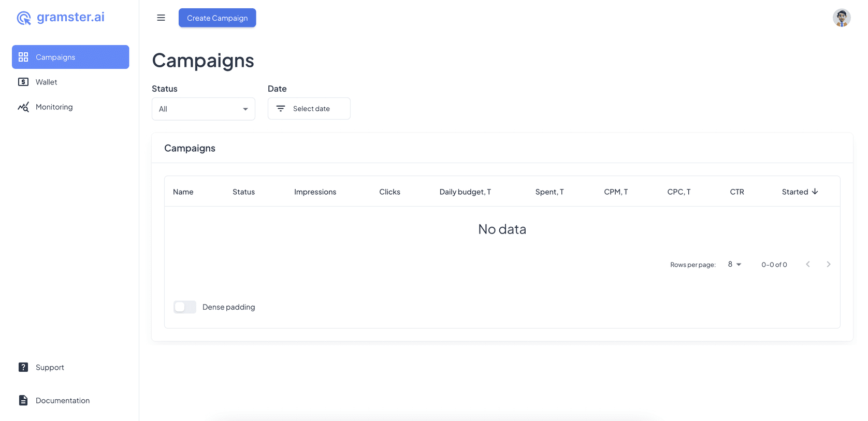Open the Documentation link
The height and width of the screenshot is (421, 868).
click(63, 400)
